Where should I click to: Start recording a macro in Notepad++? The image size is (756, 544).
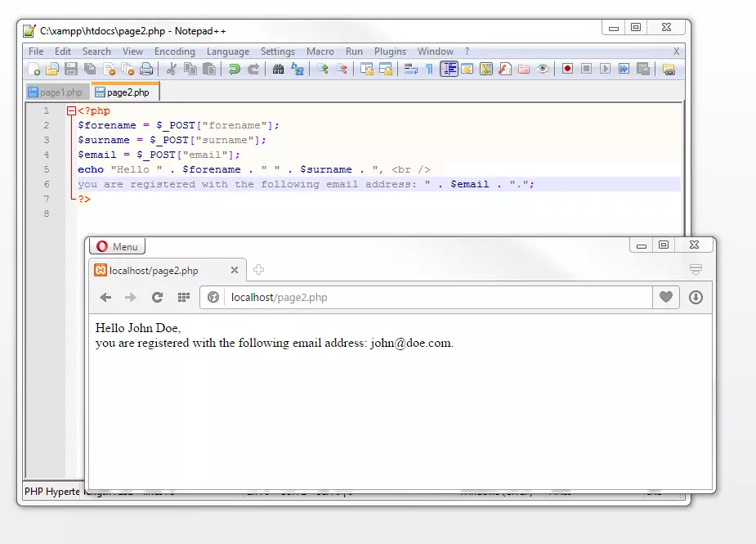coord(567,69)
